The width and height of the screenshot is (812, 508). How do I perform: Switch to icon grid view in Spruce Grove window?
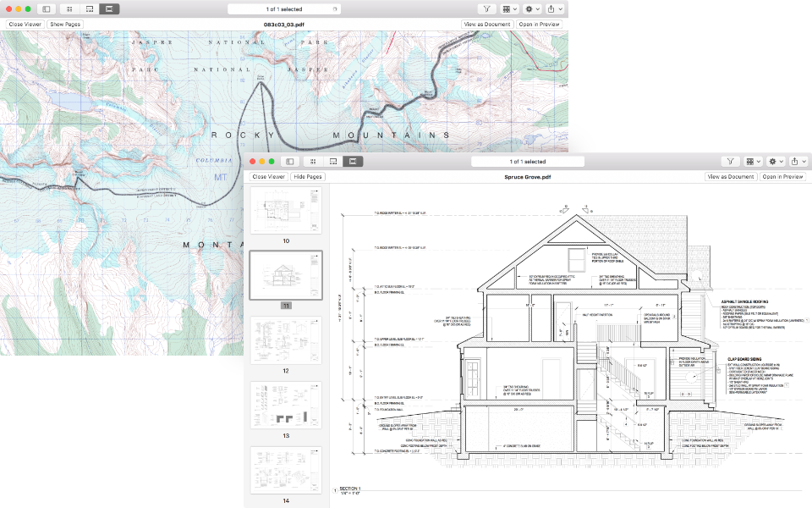pyautogui.click(x=313, y=161)
